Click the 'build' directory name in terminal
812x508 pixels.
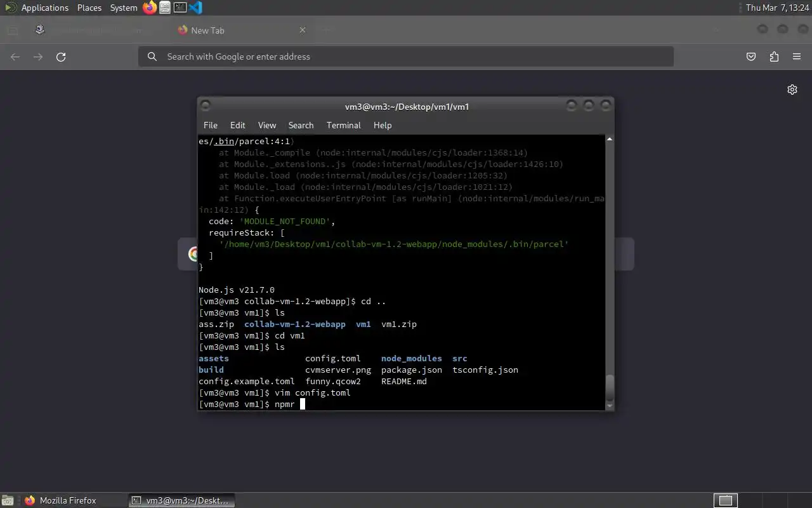(x=211, y=370)
